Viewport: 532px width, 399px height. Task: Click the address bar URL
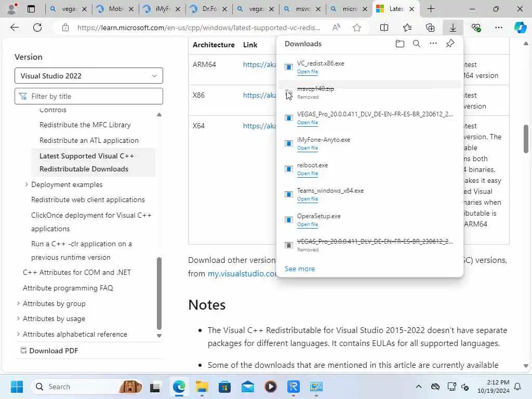pos(198,28)
